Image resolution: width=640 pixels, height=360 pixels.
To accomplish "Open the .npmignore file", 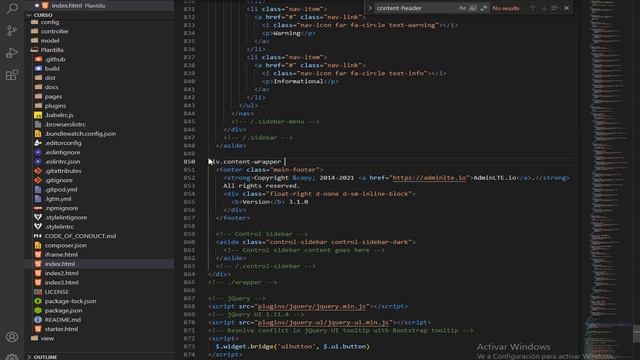I will [61, 208].
